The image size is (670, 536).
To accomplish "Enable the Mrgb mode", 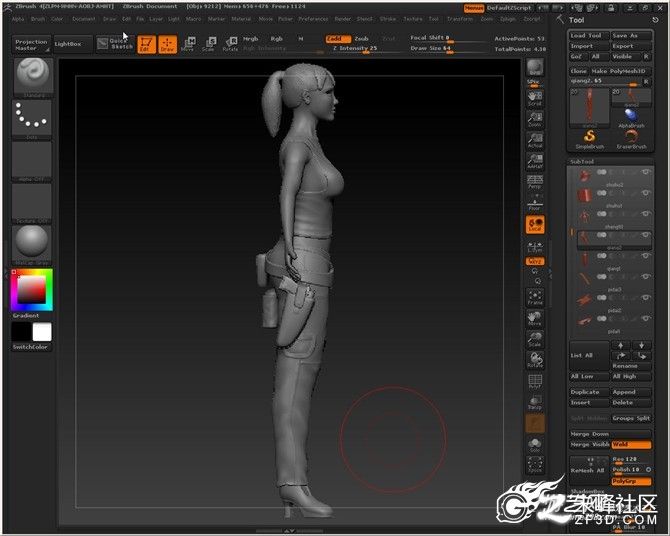I will click(x=250, y=39).
